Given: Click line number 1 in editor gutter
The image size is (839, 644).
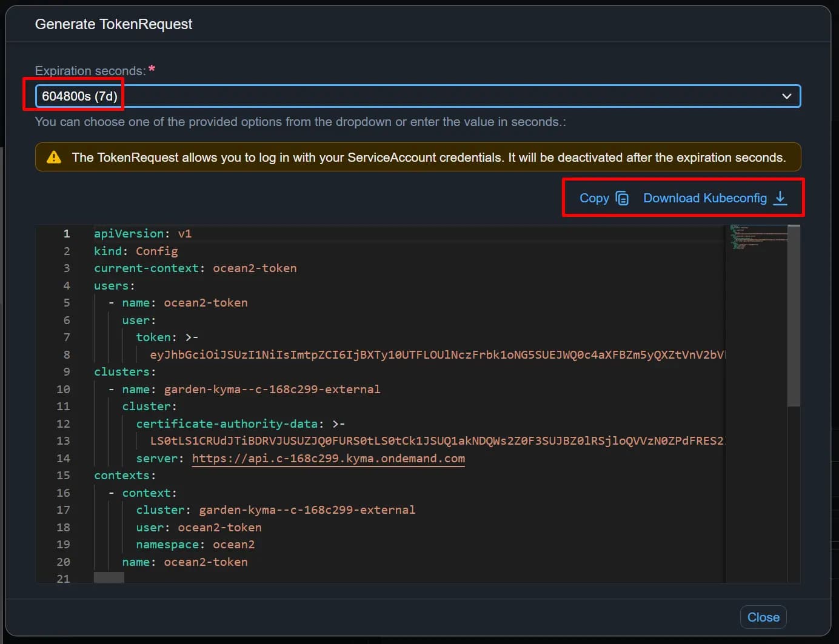Looking at the screenshot, I should click(67, 234).
